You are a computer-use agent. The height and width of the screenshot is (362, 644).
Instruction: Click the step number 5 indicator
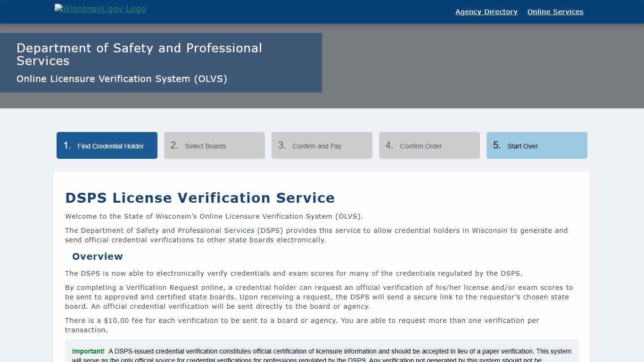click(x=496, y=145)
